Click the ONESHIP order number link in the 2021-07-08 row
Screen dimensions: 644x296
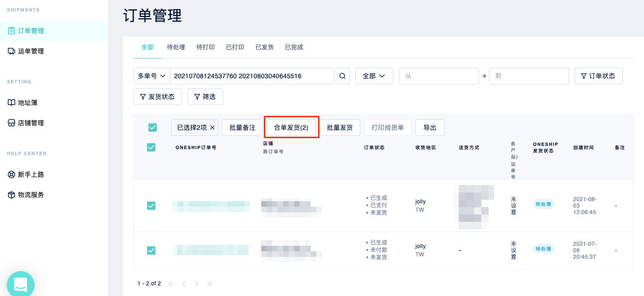[x=211, y=250]
